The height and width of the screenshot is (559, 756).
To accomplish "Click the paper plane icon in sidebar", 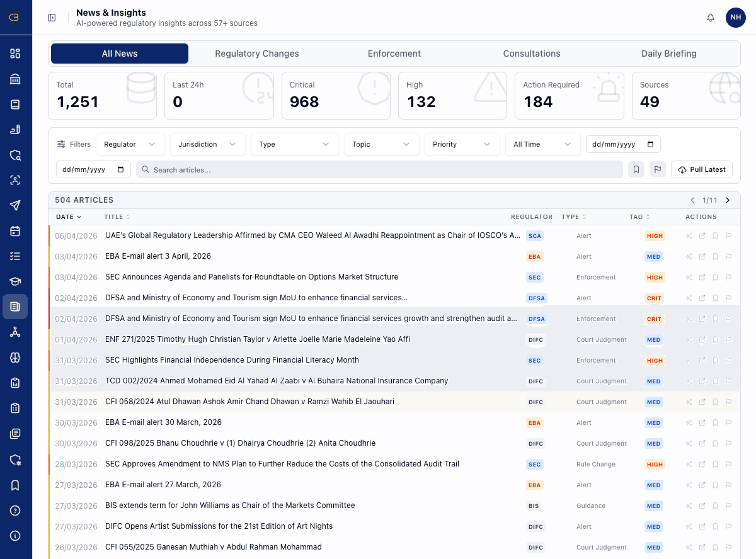I will (16, 205).
